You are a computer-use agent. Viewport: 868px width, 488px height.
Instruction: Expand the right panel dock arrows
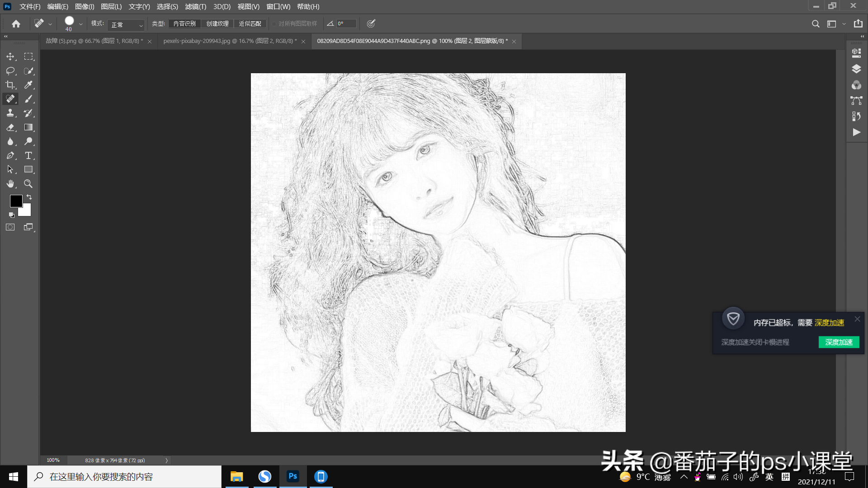(862, 36)
